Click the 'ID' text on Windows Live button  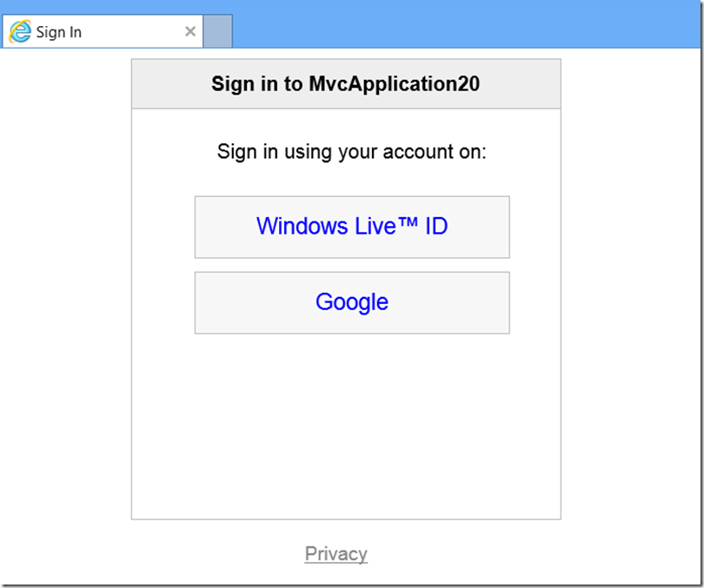(x=436, y=226)
